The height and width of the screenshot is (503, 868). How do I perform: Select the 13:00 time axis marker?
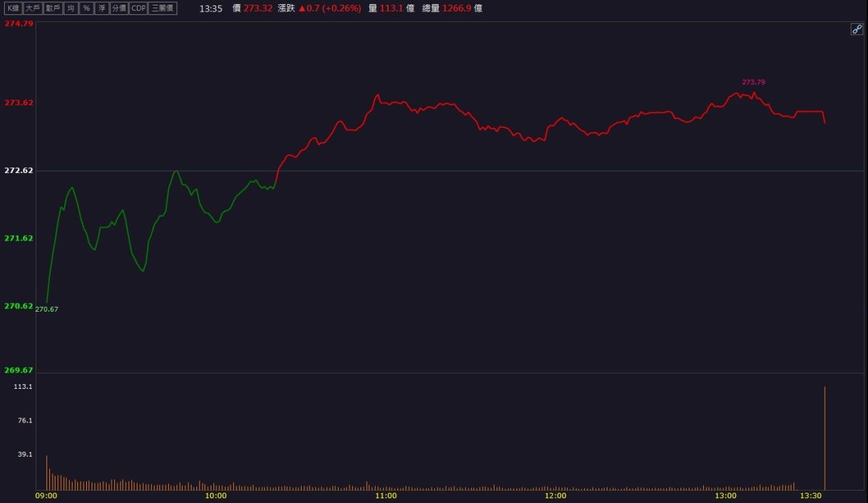[726, 496]
